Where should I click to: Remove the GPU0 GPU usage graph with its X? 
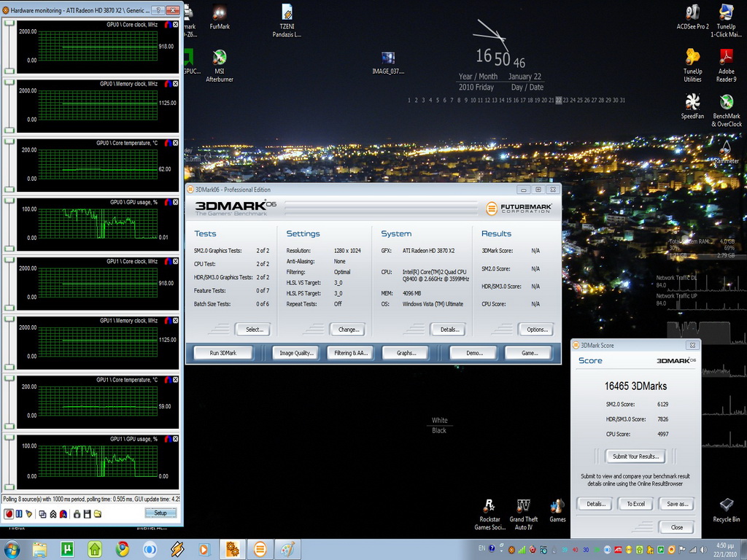tap(175, 202)
